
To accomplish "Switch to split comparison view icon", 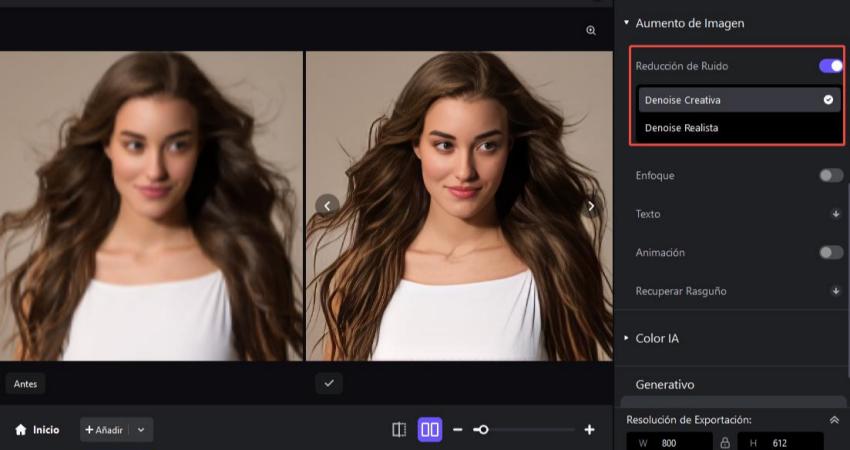I will (399, 429).
